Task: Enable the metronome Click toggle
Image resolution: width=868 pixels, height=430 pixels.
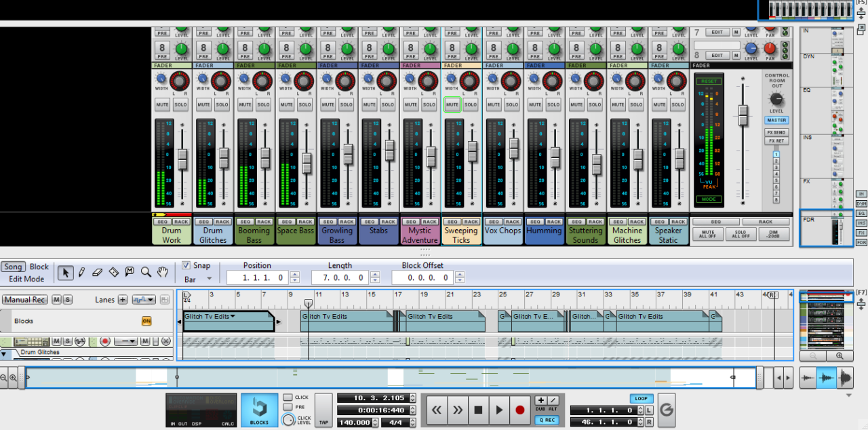Action: (x=288, y=397)
